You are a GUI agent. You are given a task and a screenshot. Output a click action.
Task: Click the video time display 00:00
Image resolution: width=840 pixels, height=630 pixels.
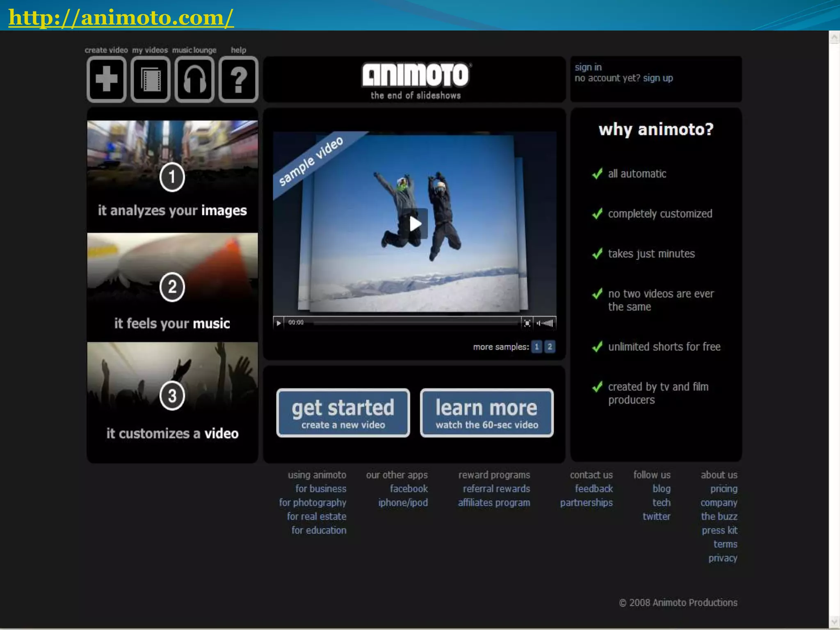pyautogui.click(x=296, y=322)
